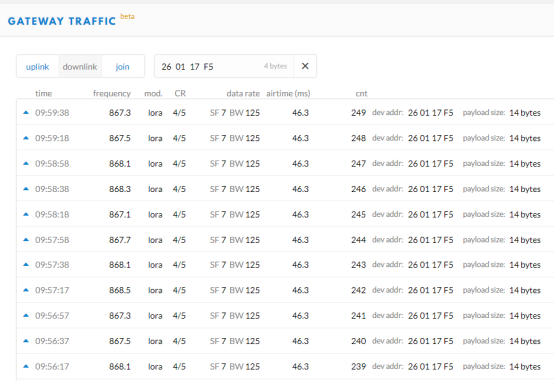Focus the device address filter field
The image size is (554, 381).
point(224,66)
